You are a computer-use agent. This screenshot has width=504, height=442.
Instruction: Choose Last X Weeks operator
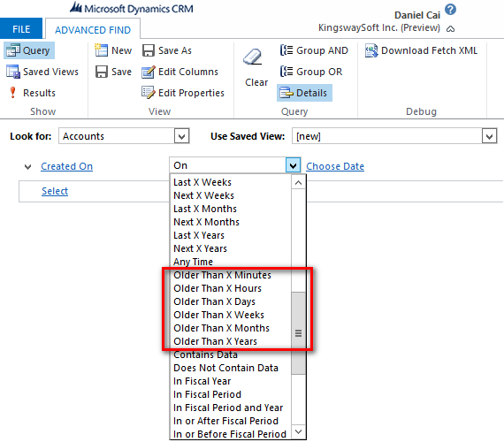[231, 182]
